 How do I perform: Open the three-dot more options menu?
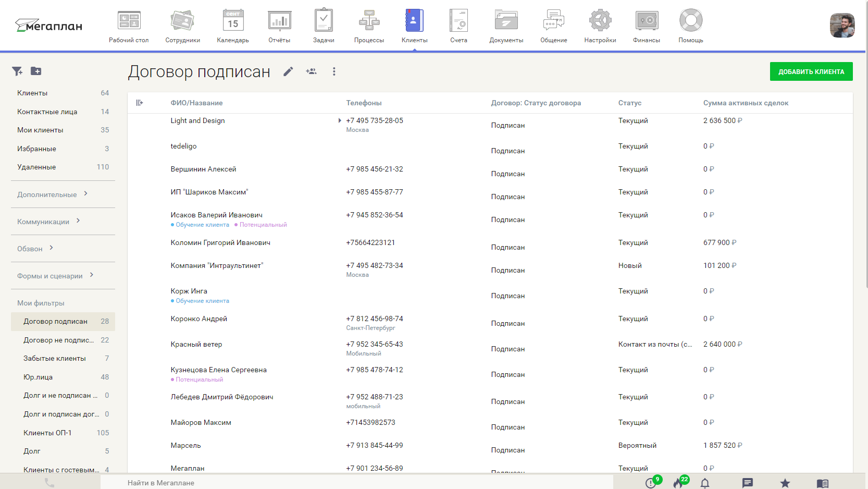click(334, 72)
